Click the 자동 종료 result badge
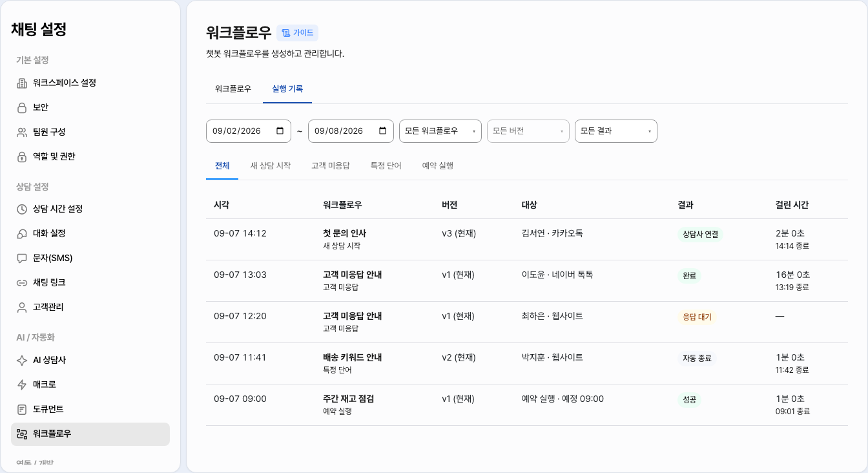868x473 pixels. [x=697, y=359]
